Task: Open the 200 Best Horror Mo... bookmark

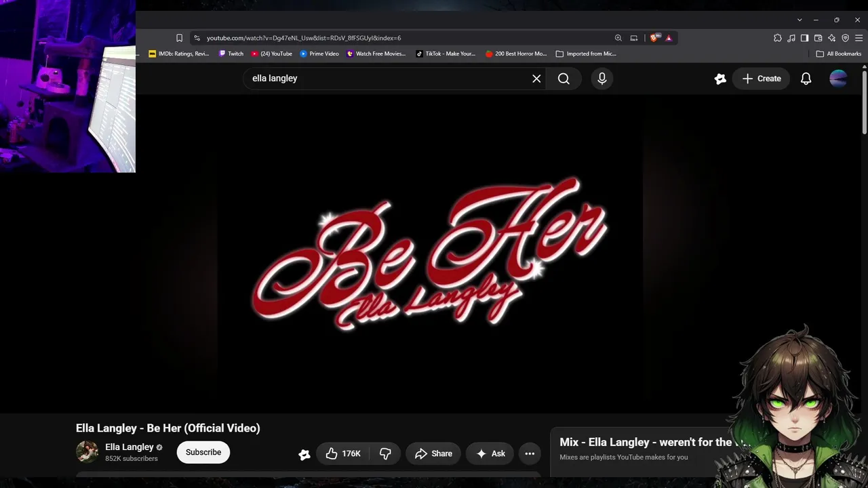Action: (x=516, y=54)
